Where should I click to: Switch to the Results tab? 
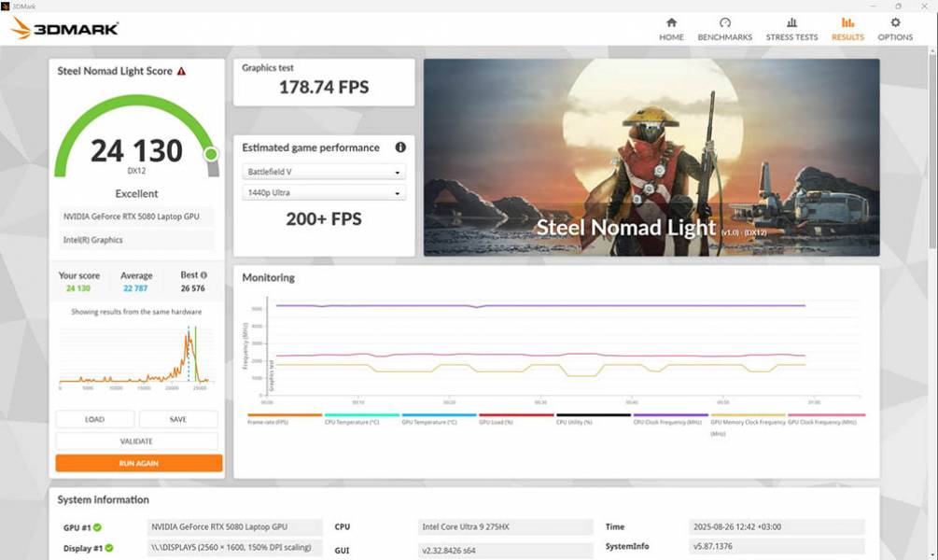point(847,28)
